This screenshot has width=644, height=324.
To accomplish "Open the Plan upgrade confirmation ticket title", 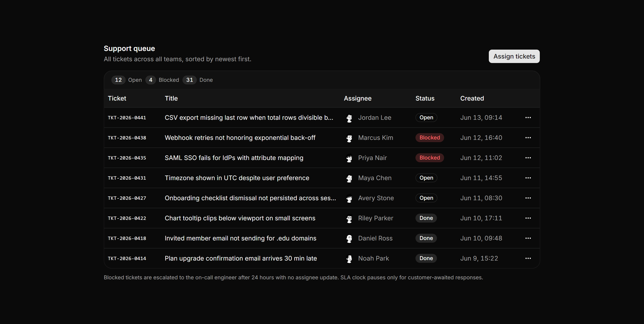I will tap(241, 258).
